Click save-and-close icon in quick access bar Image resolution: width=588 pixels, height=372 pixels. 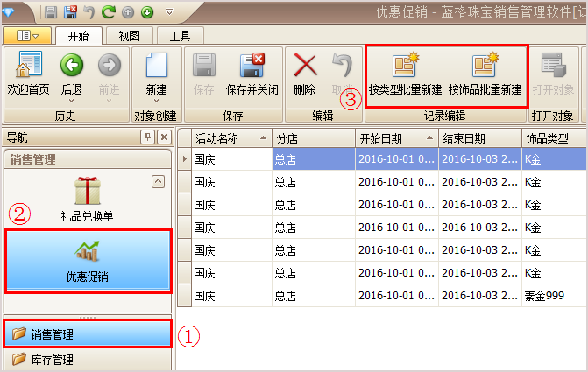70,12
